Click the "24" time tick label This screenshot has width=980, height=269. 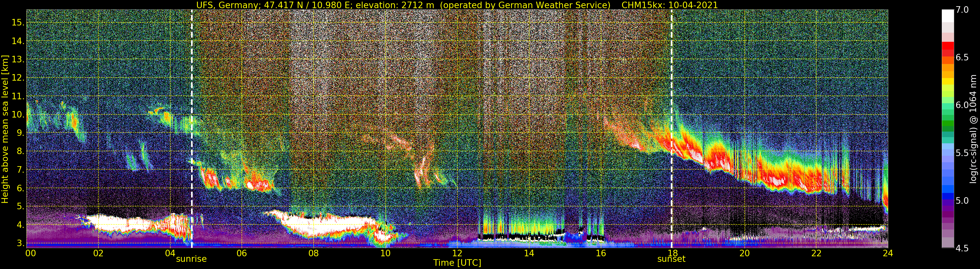888,253
